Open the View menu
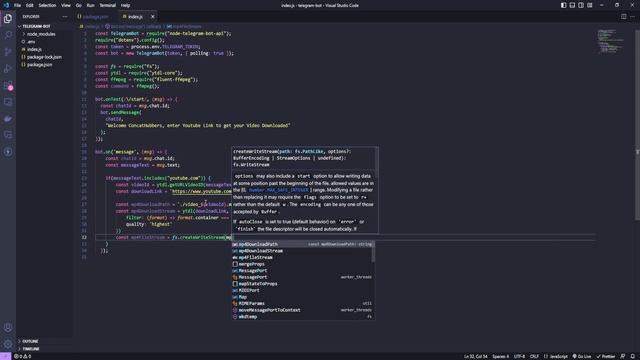 click(66, 5)
